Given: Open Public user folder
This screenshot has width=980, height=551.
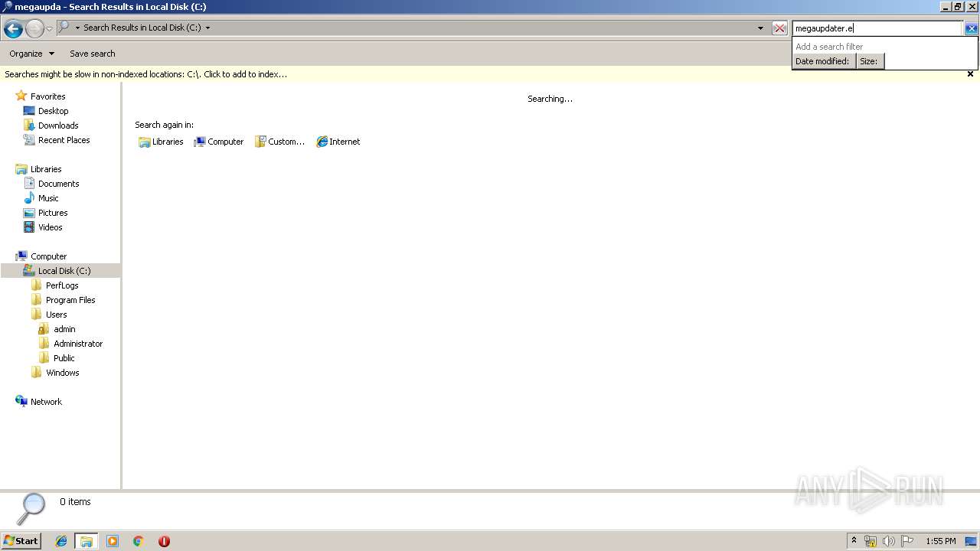Looking at the screenshot, I should coord(64,358).
